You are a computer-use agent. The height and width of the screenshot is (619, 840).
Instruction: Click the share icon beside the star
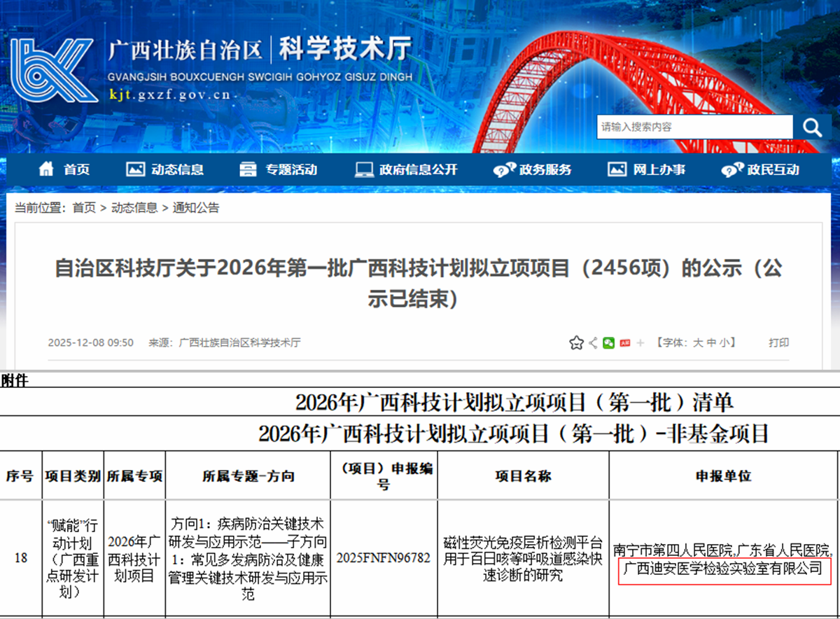pyautogui.click(x=594, y=343)
